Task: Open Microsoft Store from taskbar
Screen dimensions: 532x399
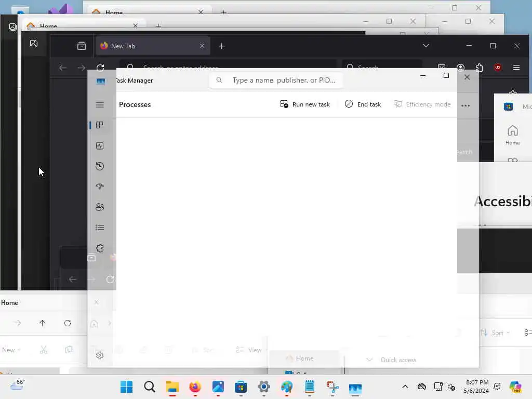Action: coord(241,387)
